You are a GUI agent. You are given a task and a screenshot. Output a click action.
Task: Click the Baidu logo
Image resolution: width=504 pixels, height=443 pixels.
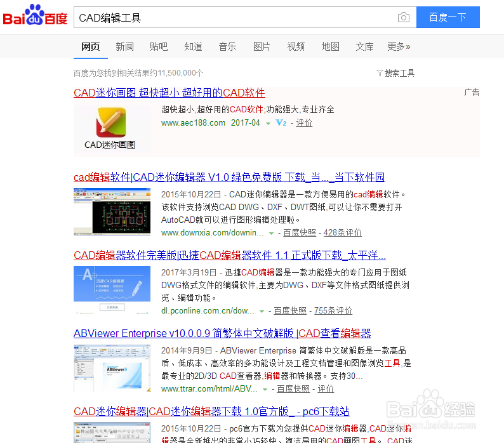pos(35,15)
